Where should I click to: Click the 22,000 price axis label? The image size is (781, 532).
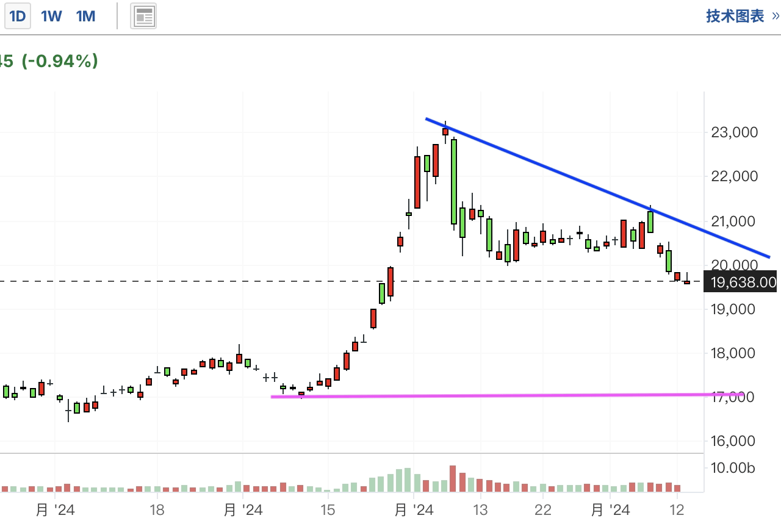tap(735, 176)
